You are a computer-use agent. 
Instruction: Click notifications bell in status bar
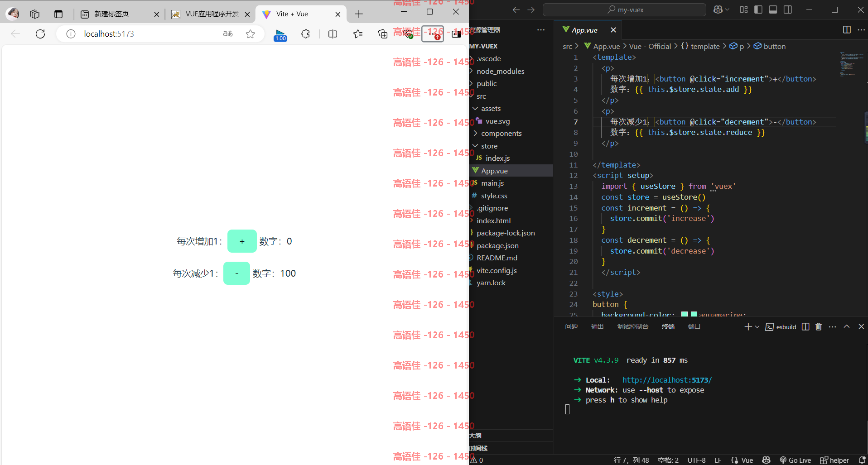point(862,460)
